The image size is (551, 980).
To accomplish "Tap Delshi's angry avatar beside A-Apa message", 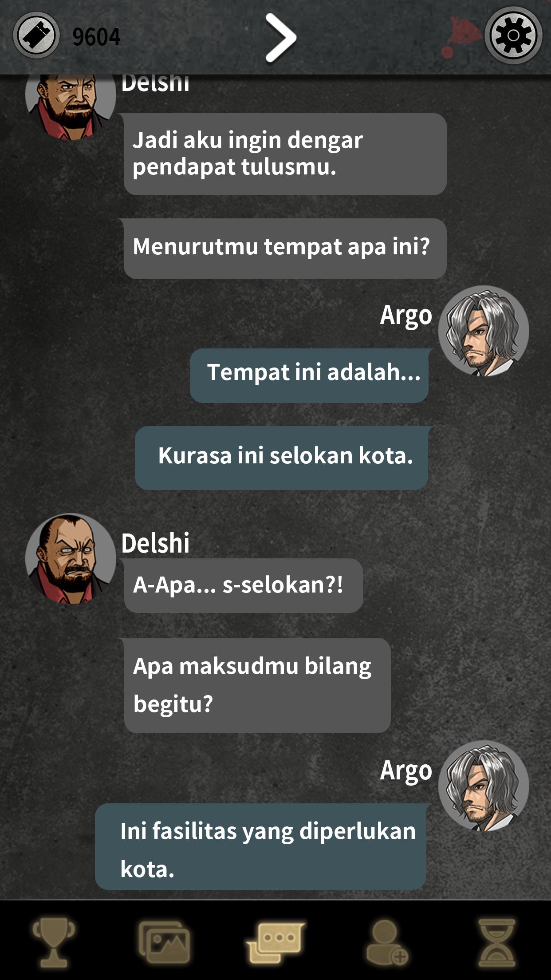I will point(71,558).
